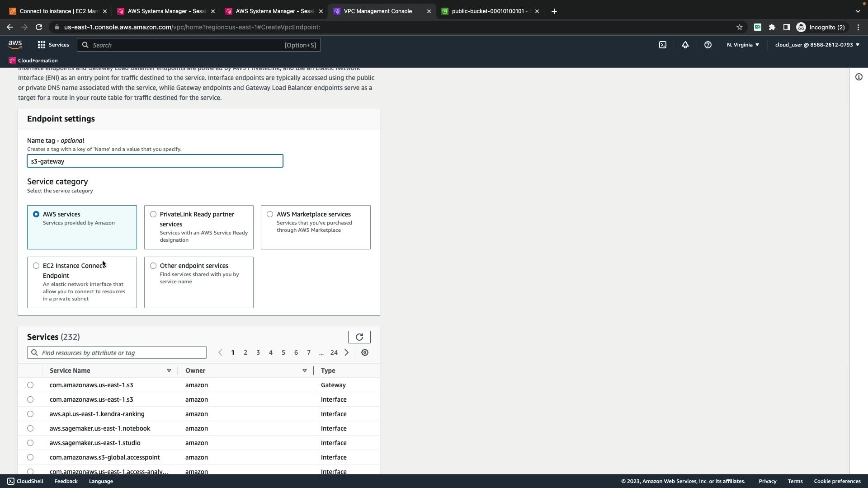Select EC2 Instance Connect Endpoint category
The image size is (868, 488).
tap(36, 266)
